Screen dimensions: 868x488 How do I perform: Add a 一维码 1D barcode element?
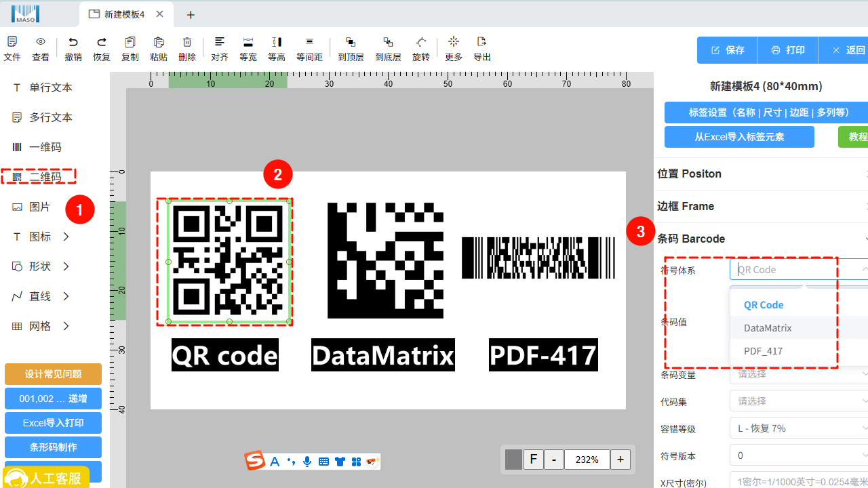point(37,147)
